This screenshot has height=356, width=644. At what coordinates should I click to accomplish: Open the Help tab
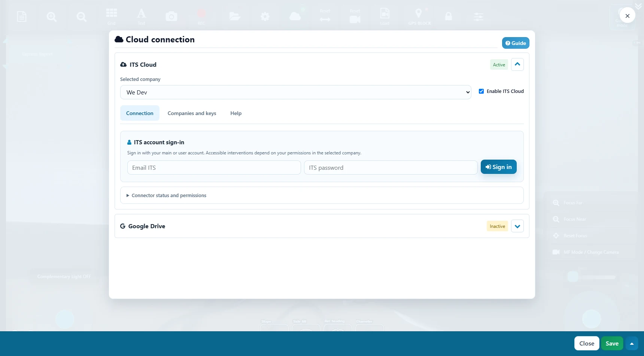(236, 113)
